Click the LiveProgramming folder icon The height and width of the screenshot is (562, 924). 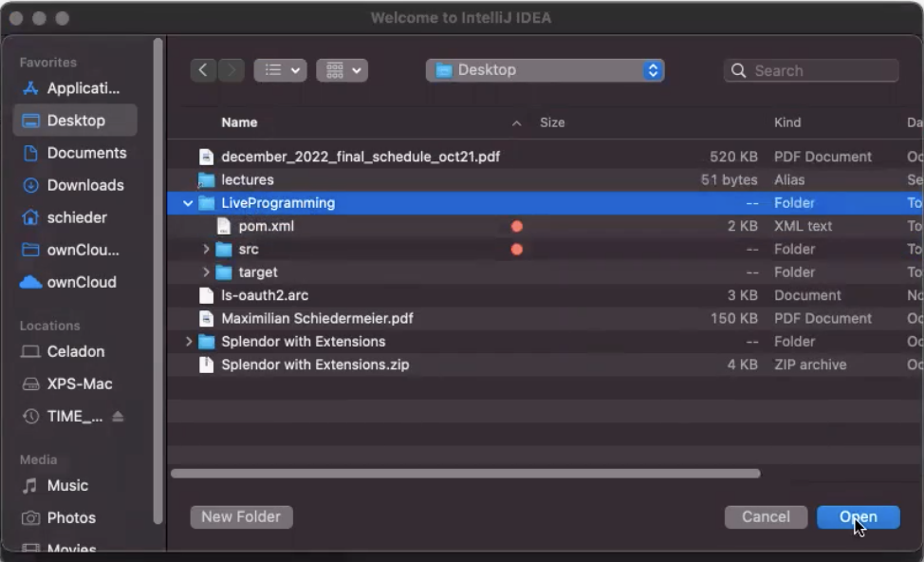206,203
